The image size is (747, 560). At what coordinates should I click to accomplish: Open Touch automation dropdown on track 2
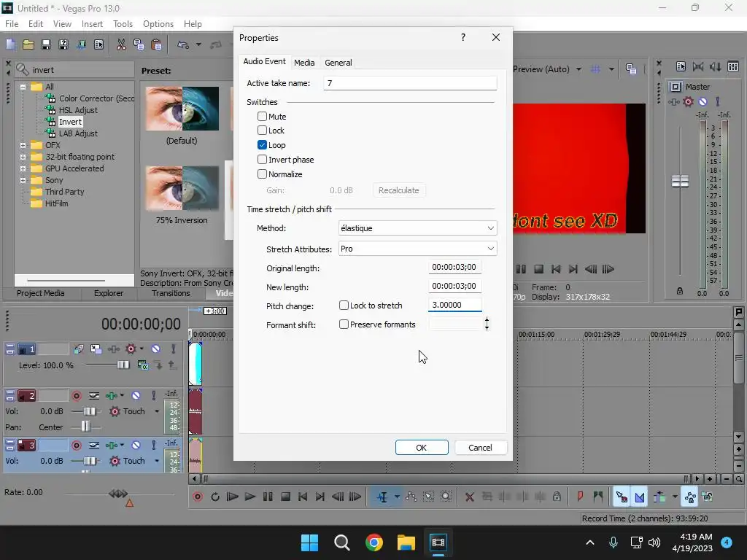point(157,411)
